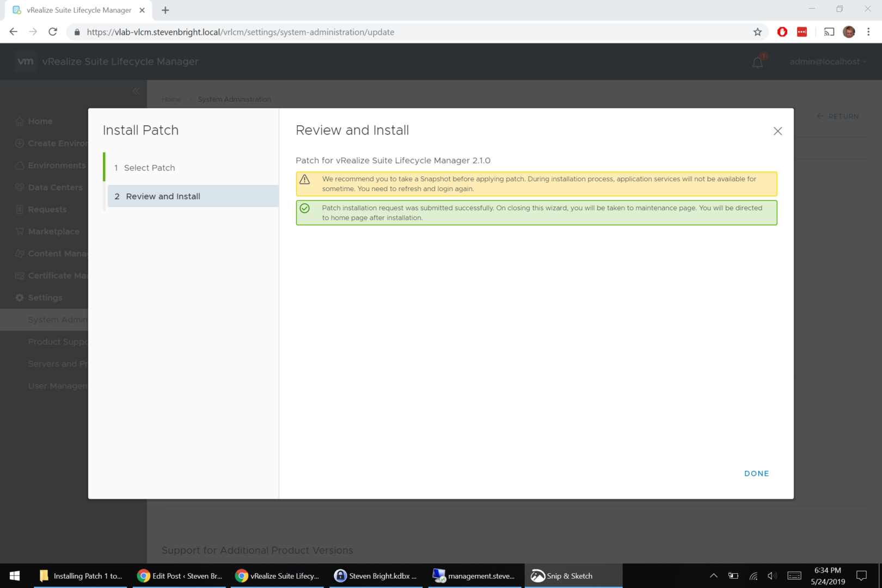Open a new browser tab
This screenshot has width=882, height=588.
(166, 10)
